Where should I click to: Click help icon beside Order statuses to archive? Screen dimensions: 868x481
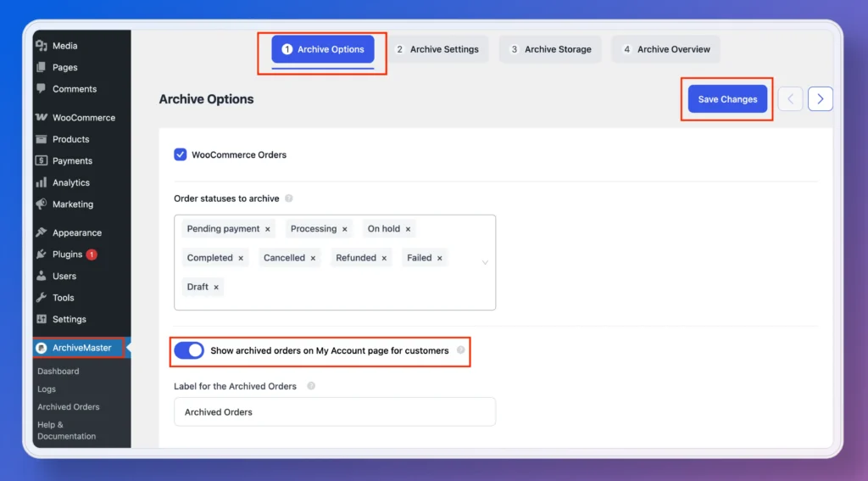pyautogui.click(x=288, y=199)
